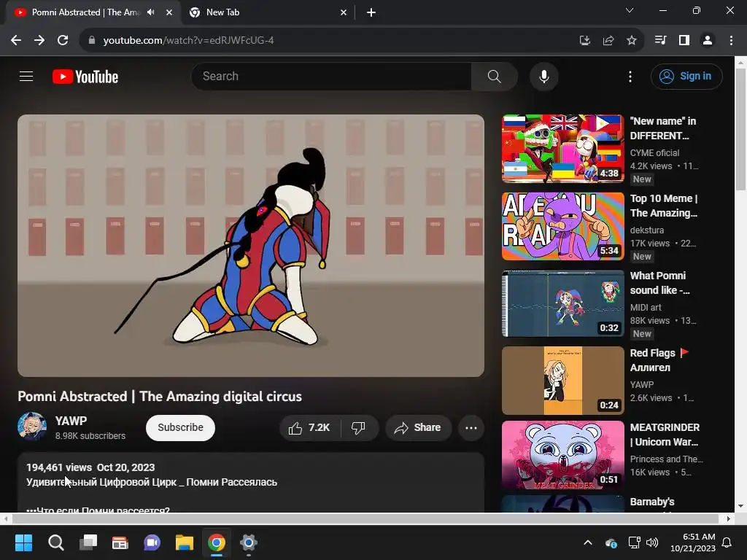Screen dimensions: 747x560
Task: Sign in to YouTube
Action: [x=686, y=76]
